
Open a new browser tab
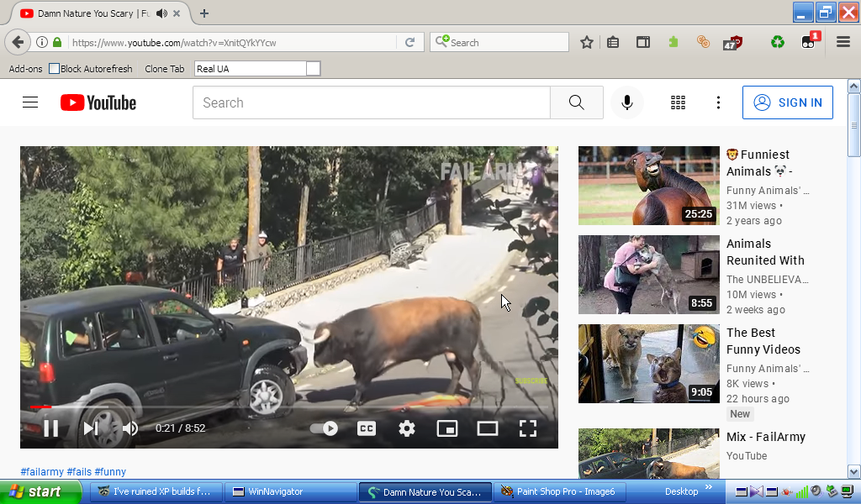point(204,13)
